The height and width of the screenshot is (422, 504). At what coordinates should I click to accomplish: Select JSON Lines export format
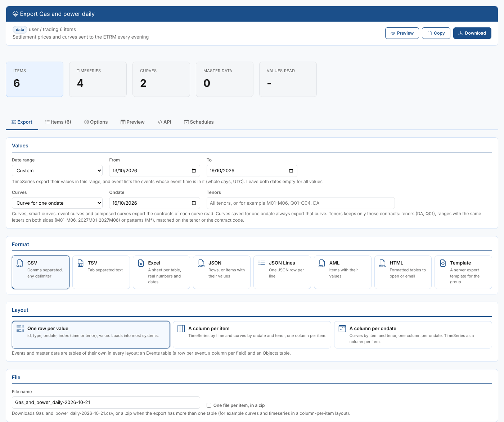(x=282, y=272)
